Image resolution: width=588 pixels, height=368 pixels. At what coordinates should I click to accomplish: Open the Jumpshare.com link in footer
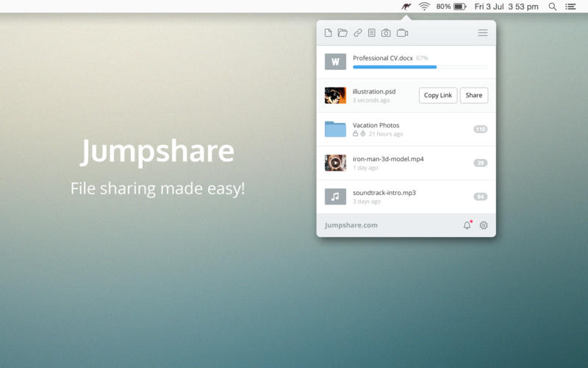pyautogui.click(x=351, y=225)
